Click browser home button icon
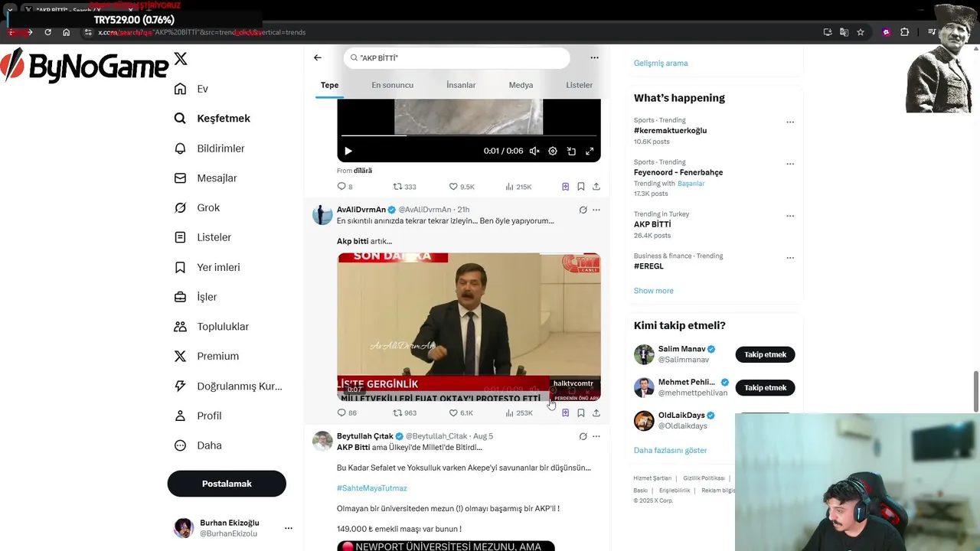The height and width of the screenshot is (551, 980). [x=66, y=32]
